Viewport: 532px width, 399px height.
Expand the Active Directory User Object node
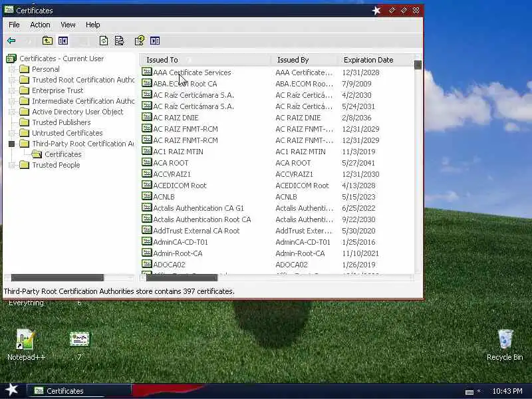[12, 112]
